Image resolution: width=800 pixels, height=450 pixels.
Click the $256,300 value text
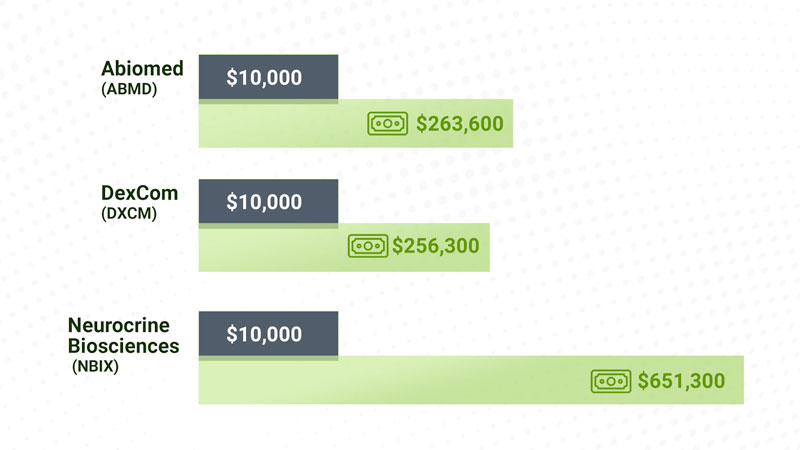[436, 246]
